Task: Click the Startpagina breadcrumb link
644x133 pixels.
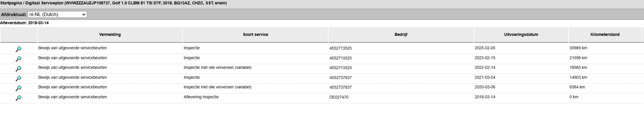Action: pyautogui.click(x=11, y=3)
